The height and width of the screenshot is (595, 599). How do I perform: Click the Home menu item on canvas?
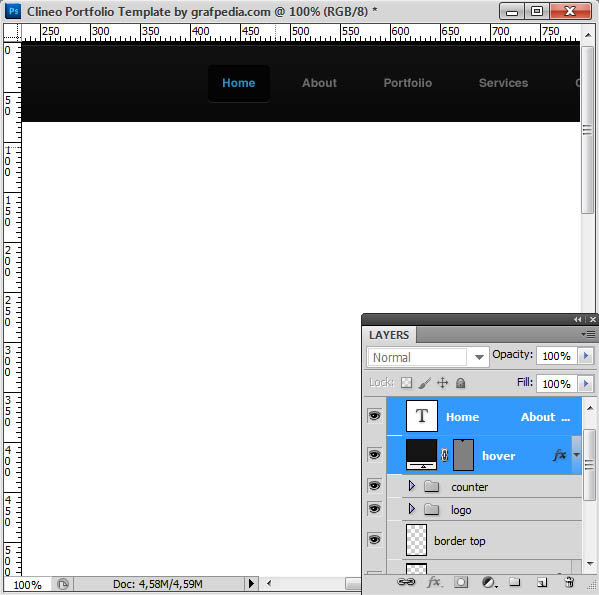click(239, 83)
